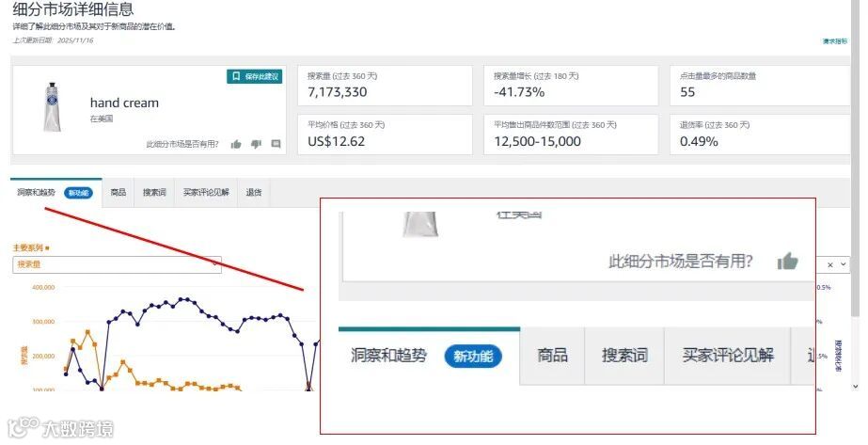Click the small 新功能 badge in the tab row
The width and height of the screenshot is (868, 445).
[x=79, y=193]
